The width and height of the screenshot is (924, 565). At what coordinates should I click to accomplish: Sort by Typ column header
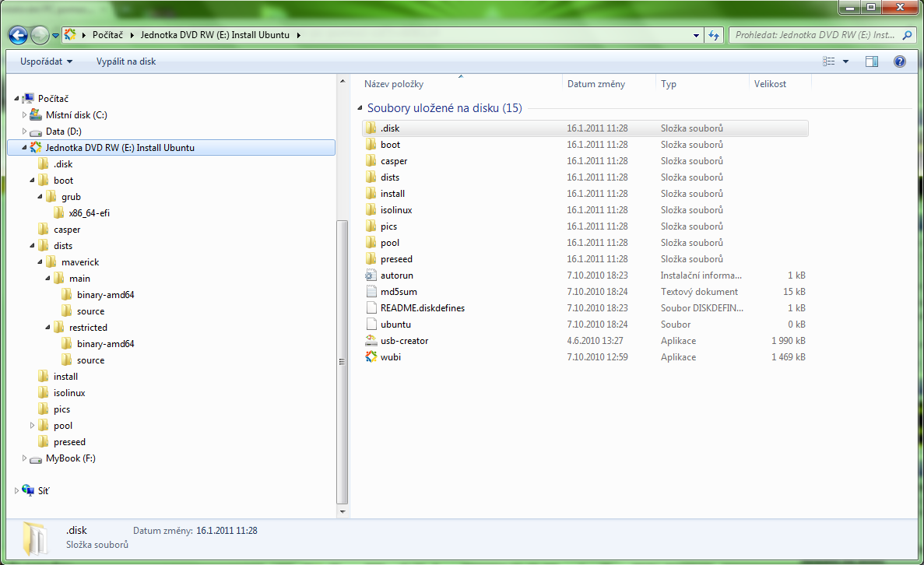(668, 84)
